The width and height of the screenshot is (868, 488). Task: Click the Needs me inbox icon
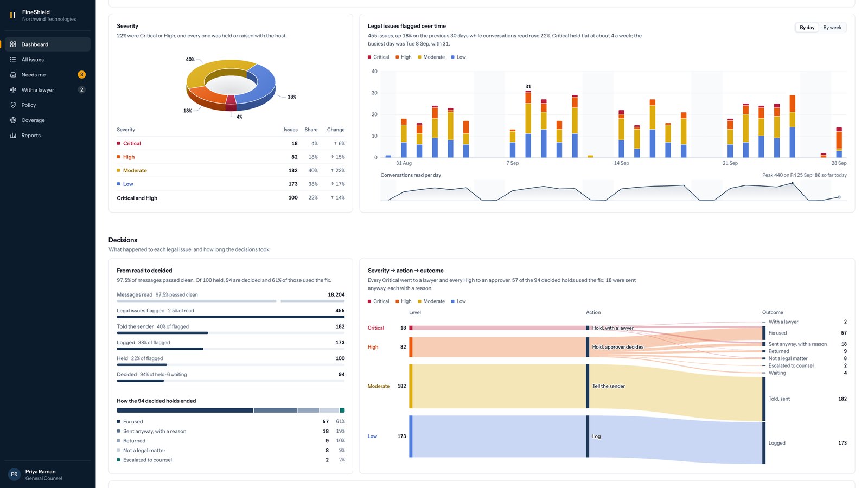(13, 75)
